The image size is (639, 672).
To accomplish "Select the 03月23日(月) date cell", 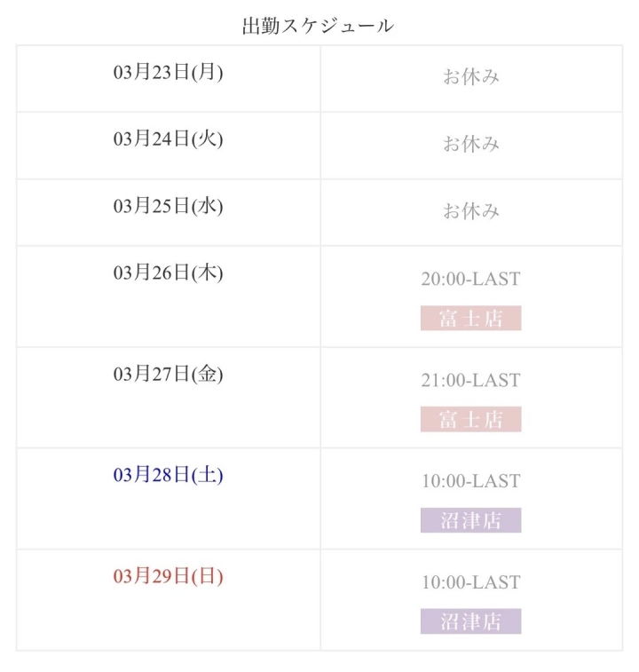I will (x=168, y=72).
